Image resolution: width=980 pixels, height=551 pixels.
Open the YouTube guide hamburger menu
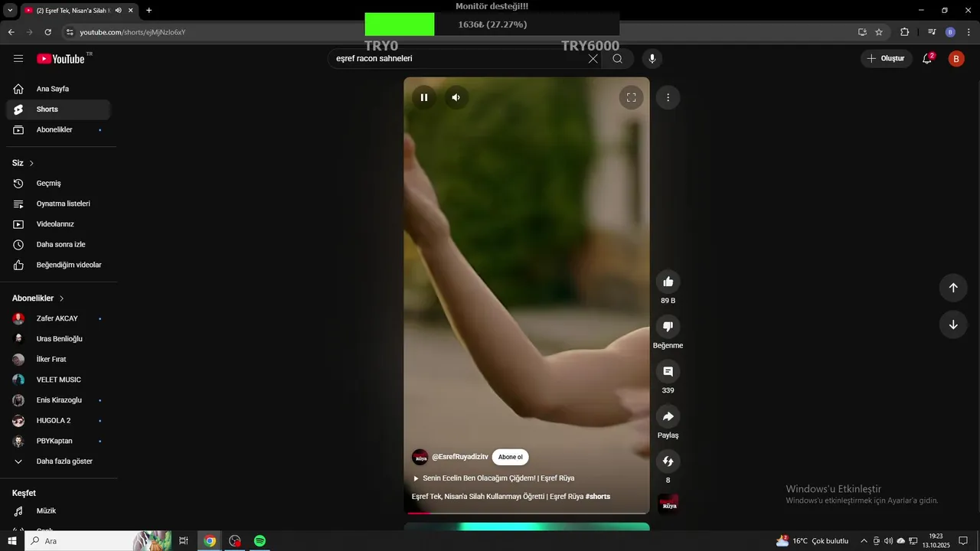point(18,59)
